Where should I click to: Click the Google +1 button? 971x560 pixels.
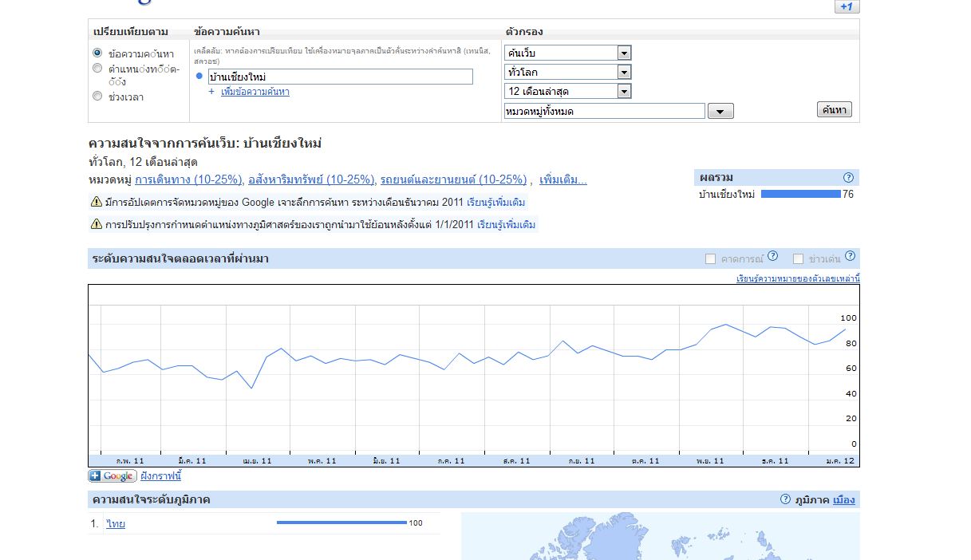(847, 6)
